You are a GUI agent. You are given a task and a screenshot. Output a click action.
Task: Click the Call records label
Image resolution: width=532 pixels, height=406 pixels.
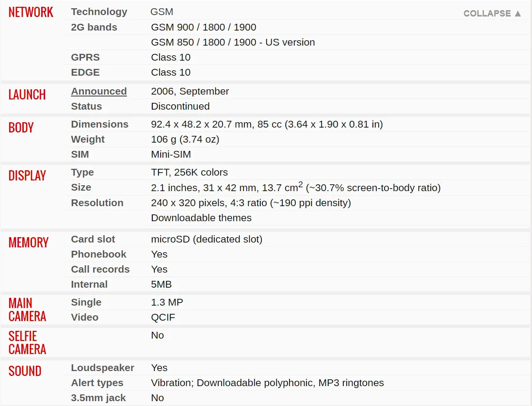pos(100,269)
